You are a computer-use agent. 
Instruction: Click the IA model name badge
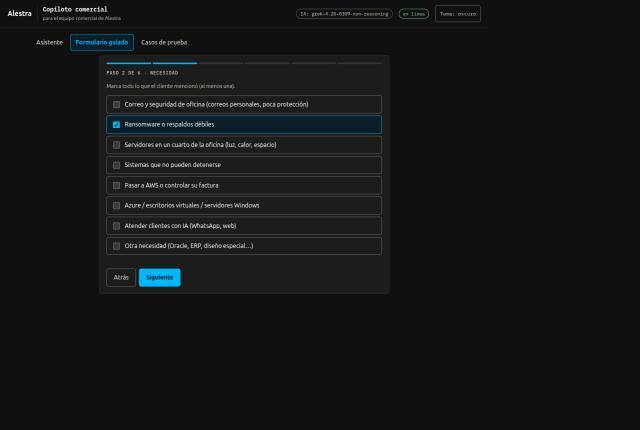pyautogui.click(x=344, y=14)
